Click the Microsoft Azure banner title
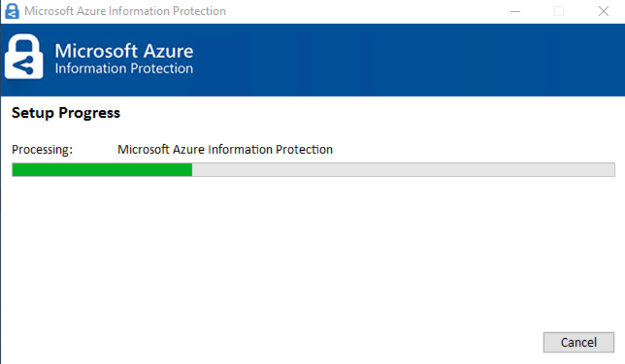The image size is (625, 364). [x=124, y=51]
